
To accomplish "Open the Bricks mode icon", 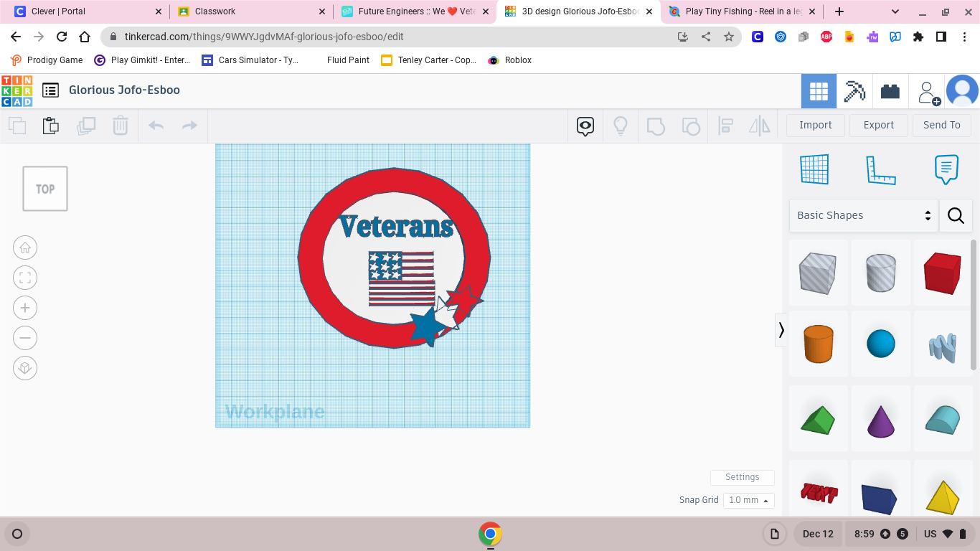I will [890, 91].
